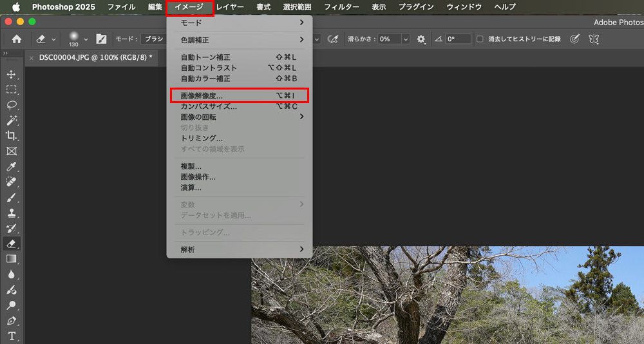Expand toolbar with double-arrow icon
The height and width of the screenshot is (344, 644).
(x=6, y=53)
